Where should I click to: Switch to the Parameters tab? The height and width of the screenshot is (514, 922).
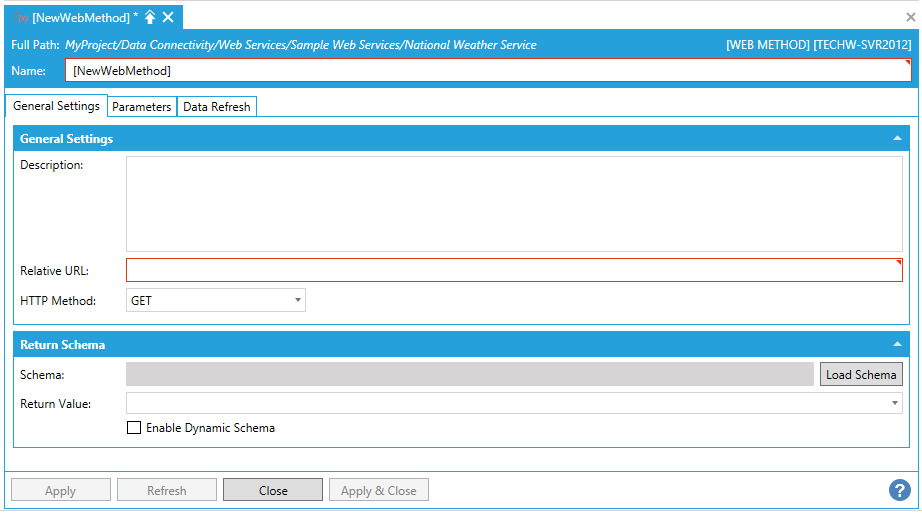click(141, 107)
